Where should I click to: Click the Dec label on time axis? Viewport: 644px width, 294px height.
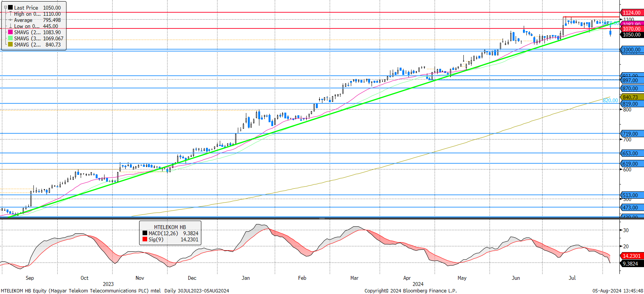(x=192, y=278)
